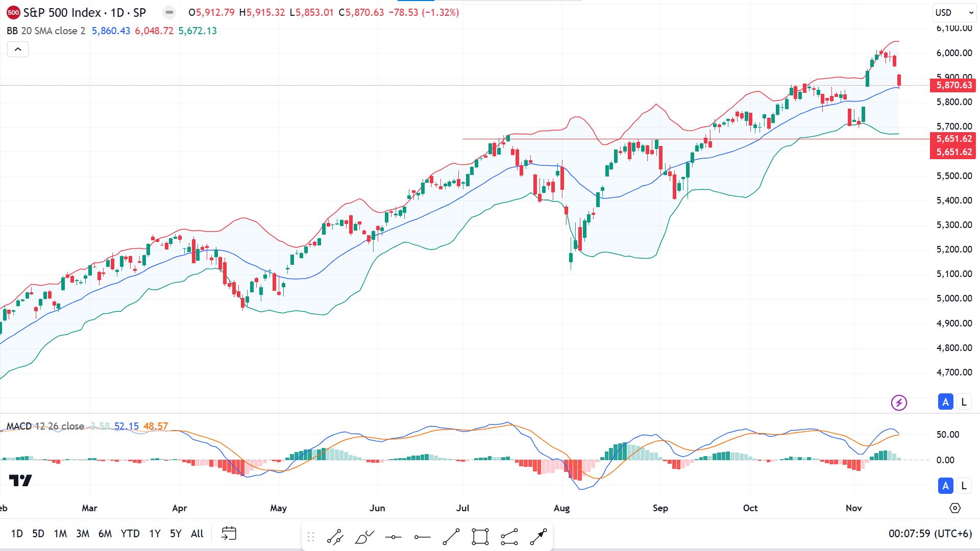This screenshot has width=980, height=551.
Task: Click the lightning replay icon
Action: point(899,403)
